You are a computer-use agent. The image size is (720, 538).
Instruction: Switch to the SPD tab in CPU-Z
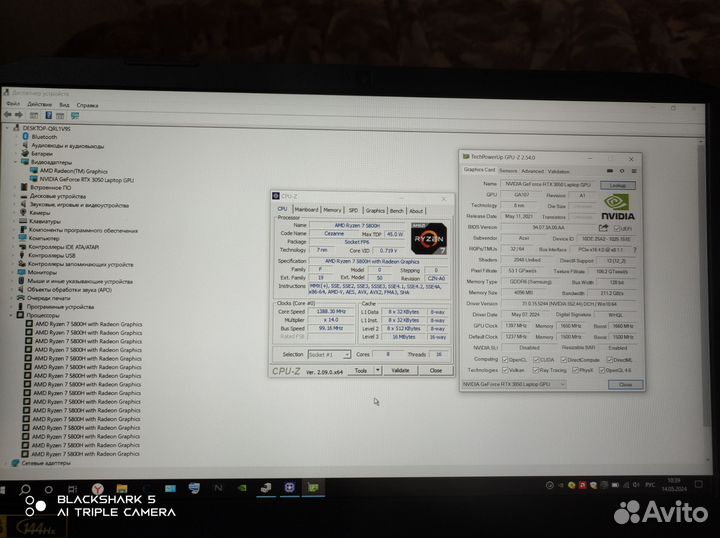coord(353,210)
